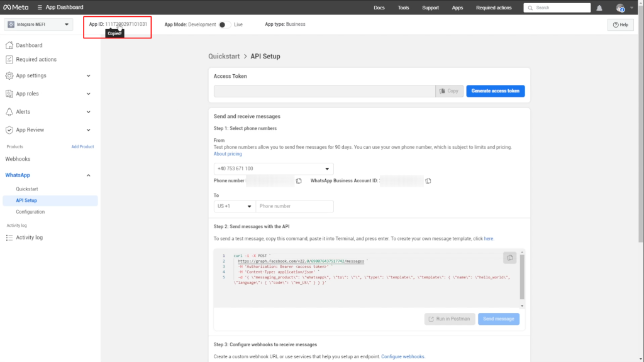Click the Activity log list icon

(9, 238)
